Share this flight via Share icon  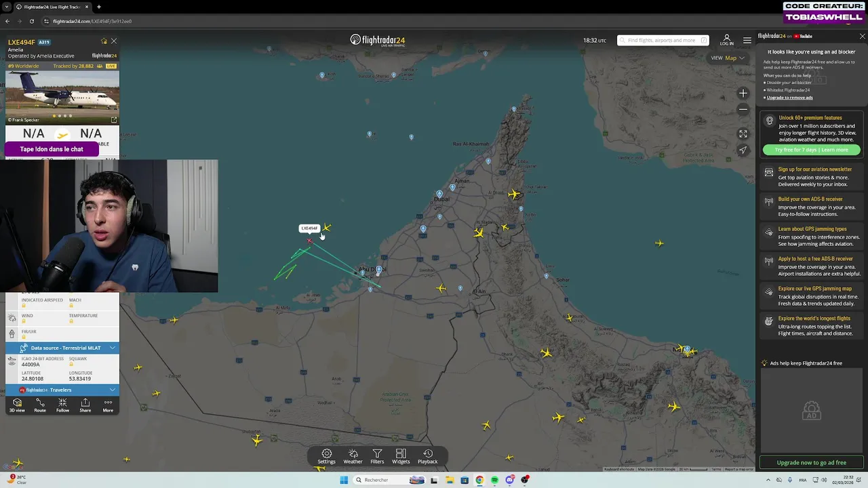(x=85, y=405)
